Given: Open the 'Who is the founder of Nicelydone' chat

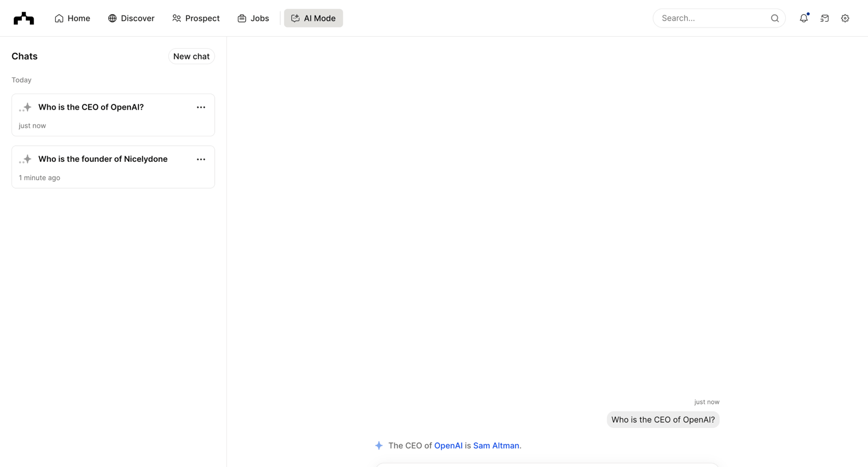Looking at the screenshot, I should (x=113, y=167).
